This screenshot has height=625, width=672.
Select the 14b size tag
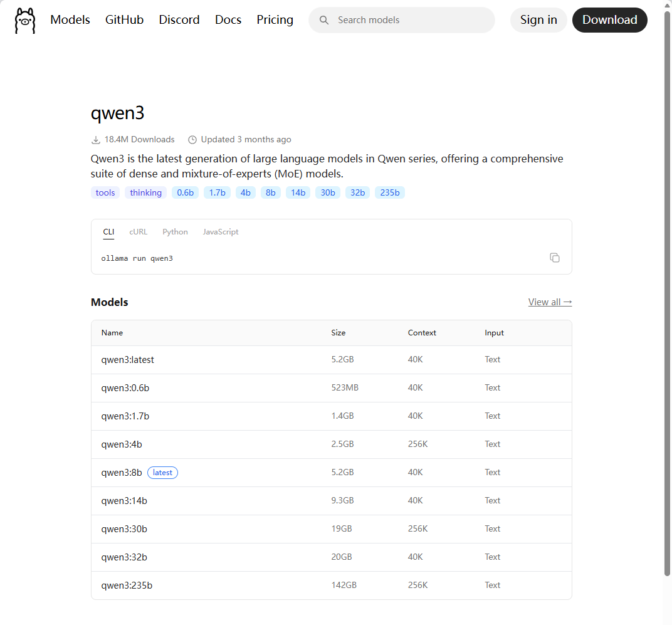tap(298, 193)
